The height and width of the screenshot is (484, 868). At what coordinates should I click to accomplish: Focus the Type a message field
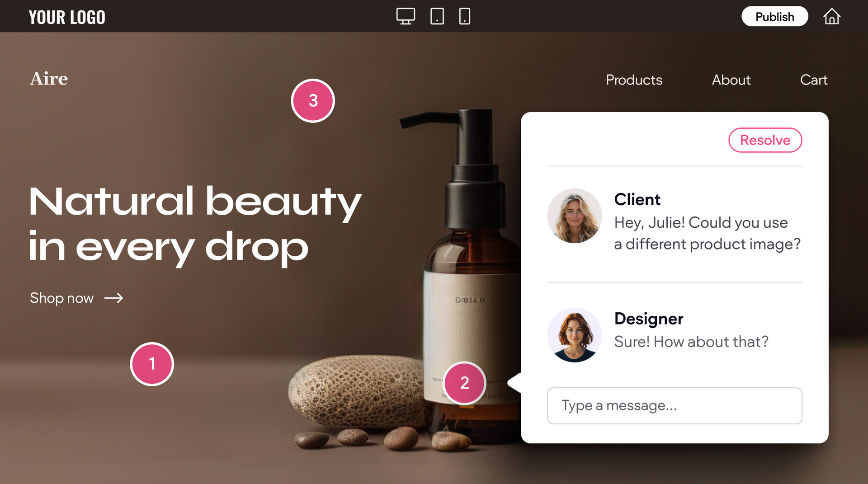(674, 405)
